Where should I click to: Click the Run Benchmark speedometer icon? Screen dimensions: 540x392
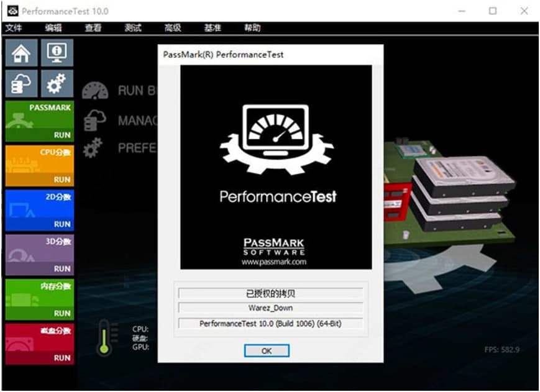point(94,90)
